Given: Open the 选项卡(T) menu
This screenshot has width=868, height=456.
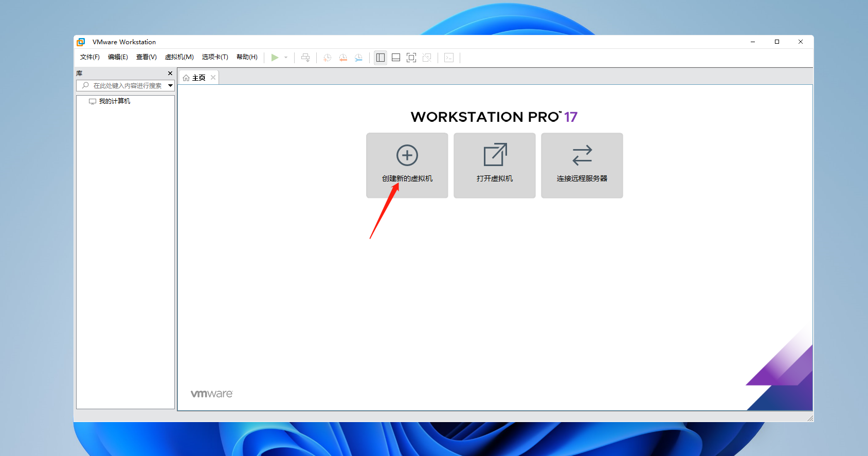Looking at the screenshot, I should (215, 57).
